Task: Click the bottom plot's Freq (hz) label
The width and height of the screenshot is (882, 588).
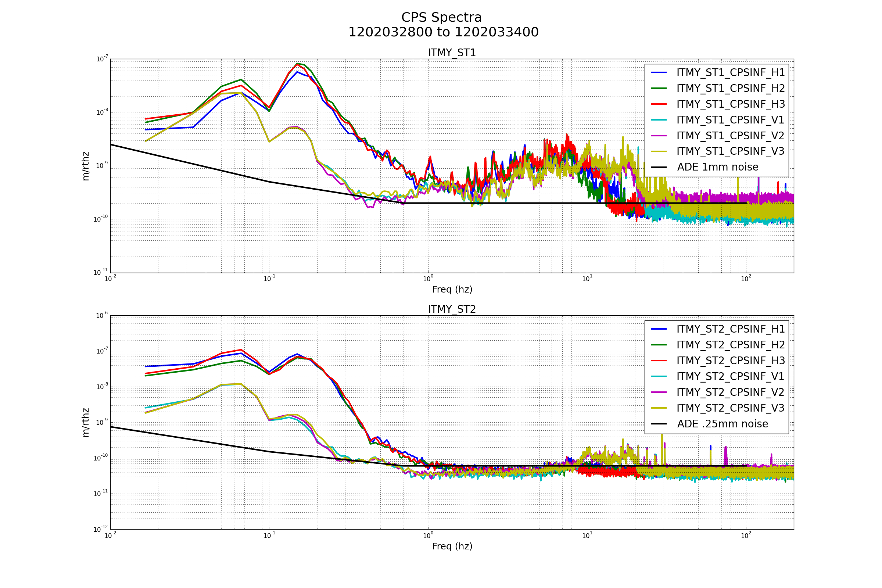Action: tap(452, 546)
